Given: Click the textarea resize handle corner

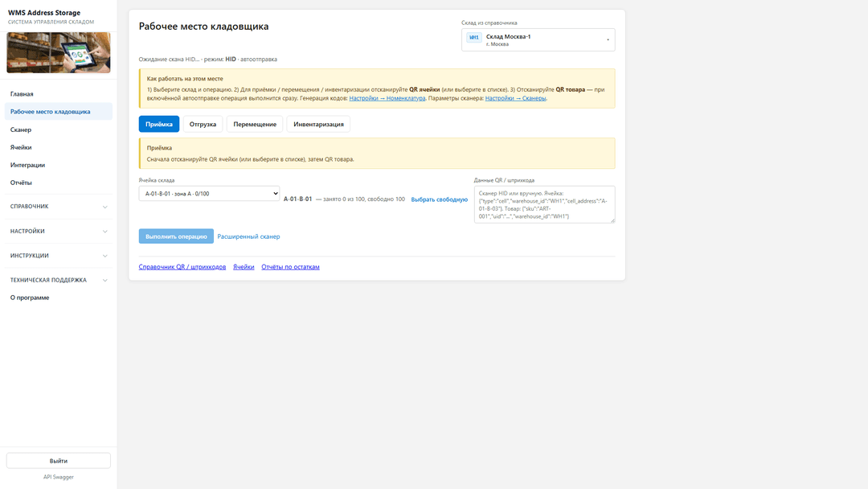Looking at the screenshot, I should tap(612, 220).
